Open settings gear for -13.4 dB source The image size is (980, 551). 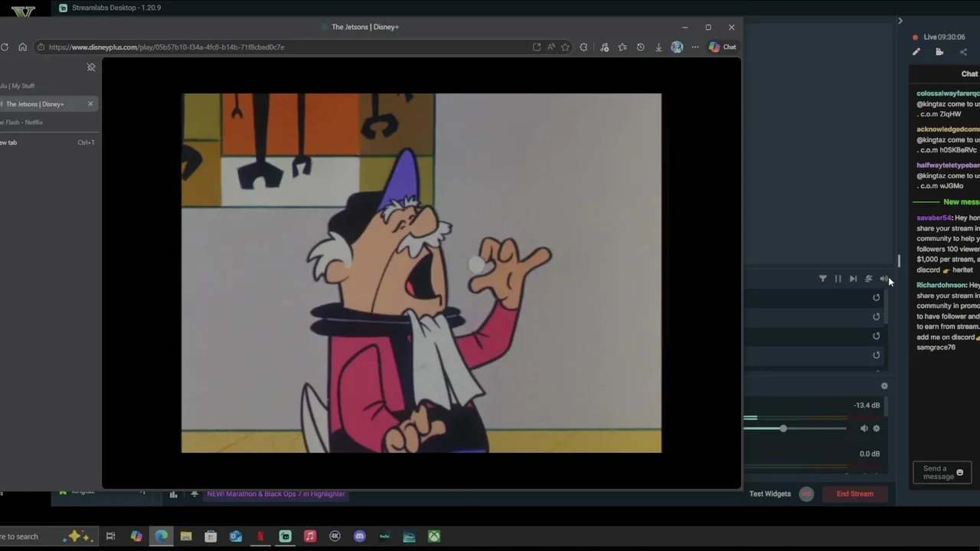[877, 429]
